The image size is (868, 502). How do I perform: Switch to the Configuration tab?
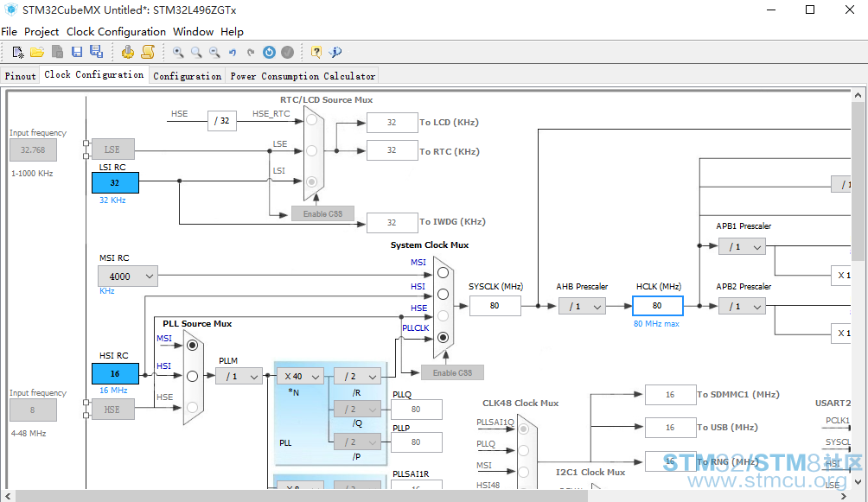[x=187, y=76]
